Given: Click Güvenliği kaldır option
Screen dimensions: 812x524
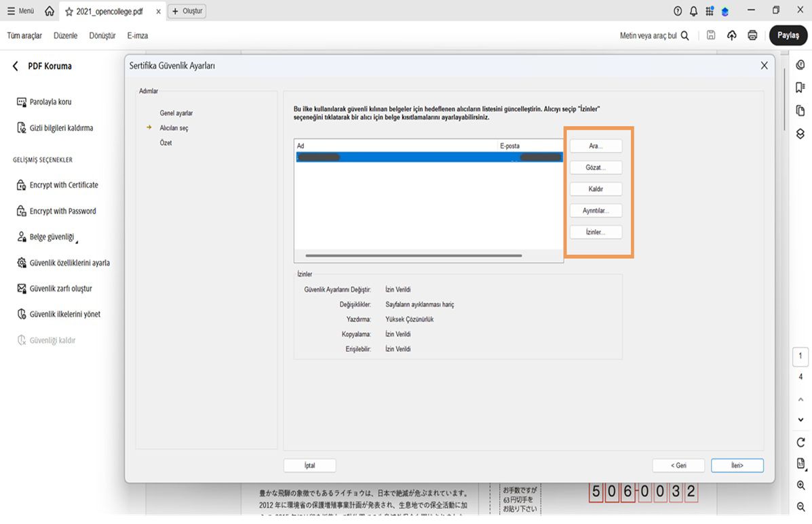Looking at the screenshot, I should pyautogui.click(x=46, y=340).
